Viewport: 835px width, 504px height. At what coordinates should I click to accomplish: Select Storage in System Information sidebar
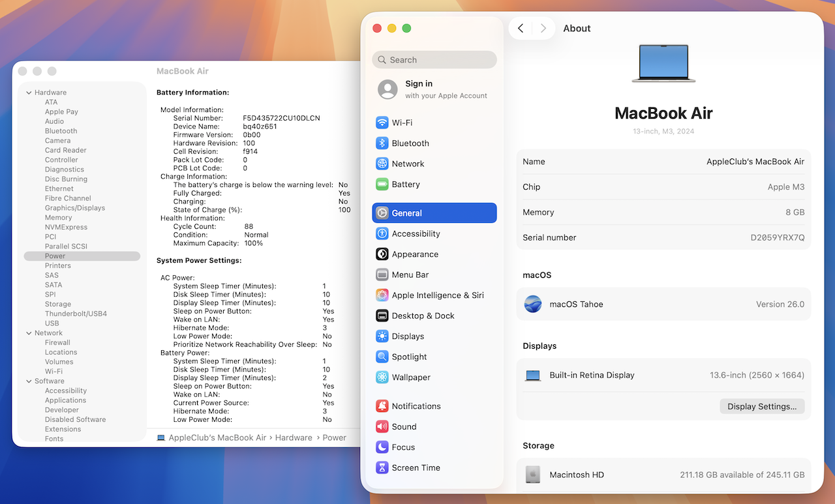click(58, 304)
